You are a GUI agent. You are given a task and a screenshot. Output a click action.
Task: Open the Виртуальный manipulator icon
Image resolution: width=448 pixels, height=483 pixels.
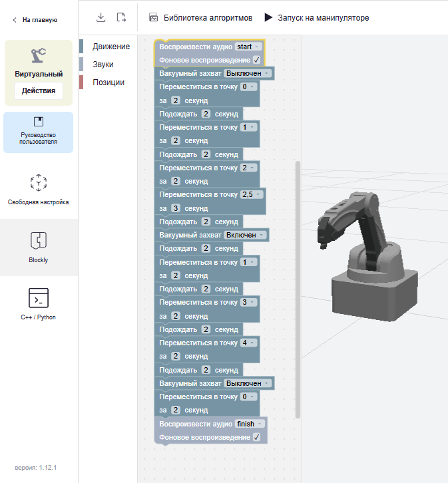39,55
